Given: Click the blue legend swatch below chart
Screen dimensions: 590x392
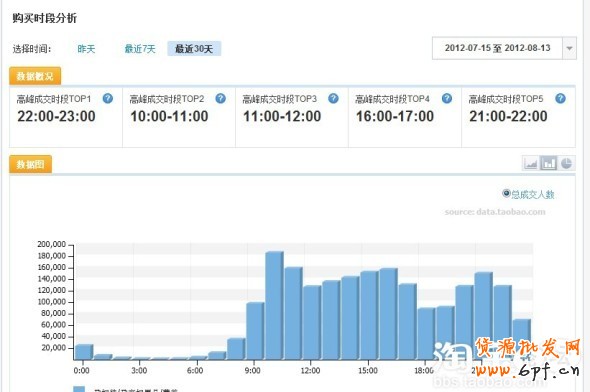Looking at the screenshot, I should (x=79, y=389).
